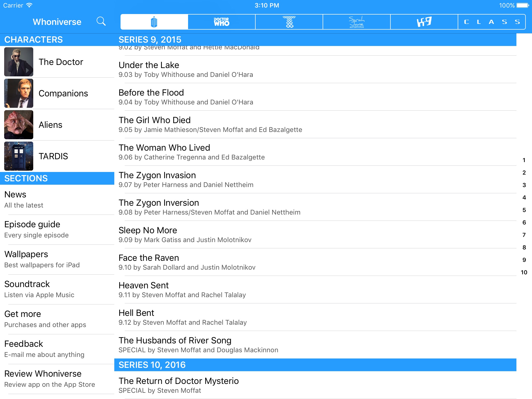Open Review Whoniverse row
This screenshot has height=399, width=532.
click(57, 379)
